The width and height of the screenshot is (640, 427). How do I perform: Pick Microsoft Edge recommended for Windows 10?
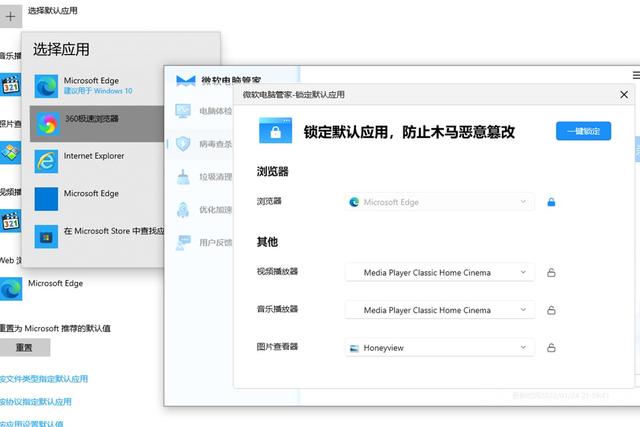pyautogui.click(x=97, y=86)
